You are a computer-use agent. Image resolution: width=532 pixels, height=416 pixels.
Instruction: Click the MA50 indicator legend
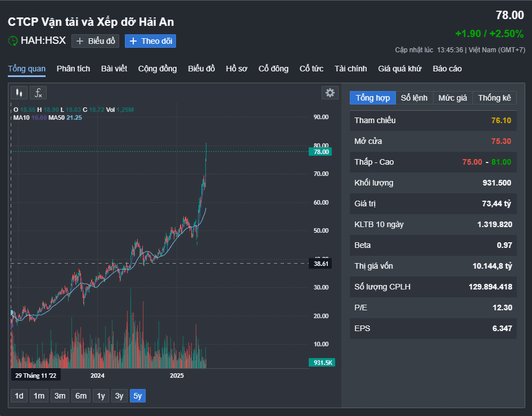point(65,117)
